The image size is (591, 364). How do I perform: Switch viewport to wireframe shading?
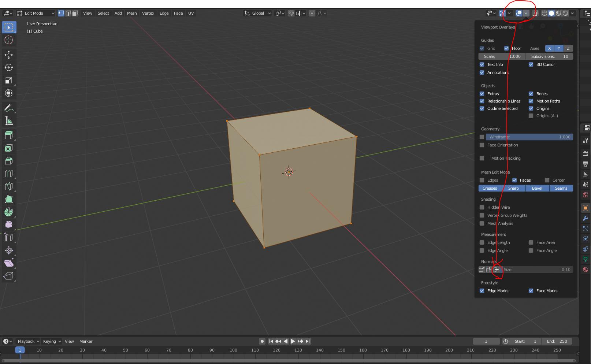(x=544, y=13)
